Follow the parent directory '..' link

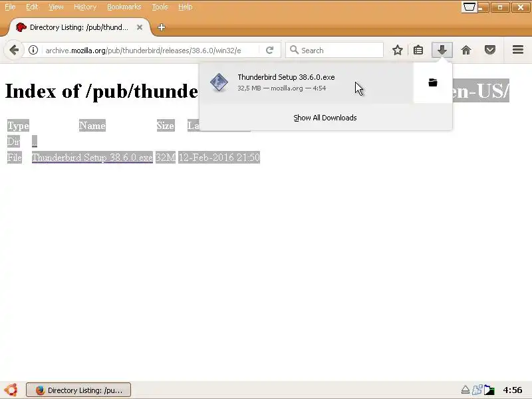tap(35, 141)
